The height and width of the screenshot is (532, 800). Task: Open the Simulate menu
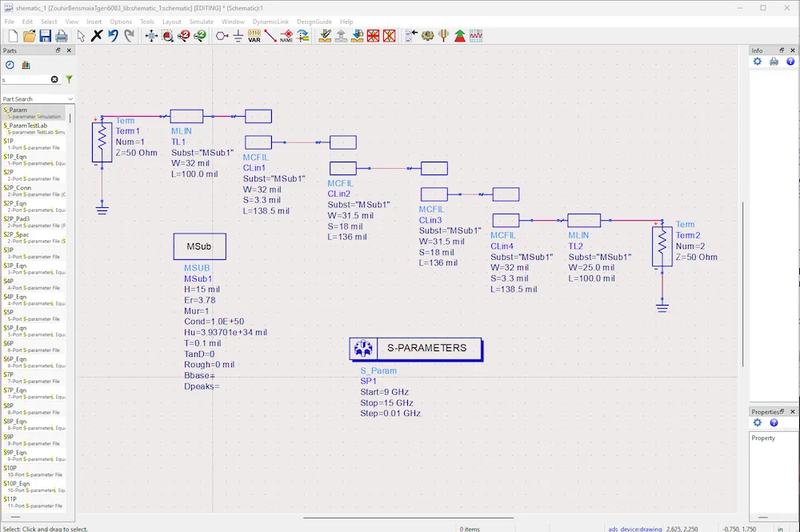click(202, 22)
